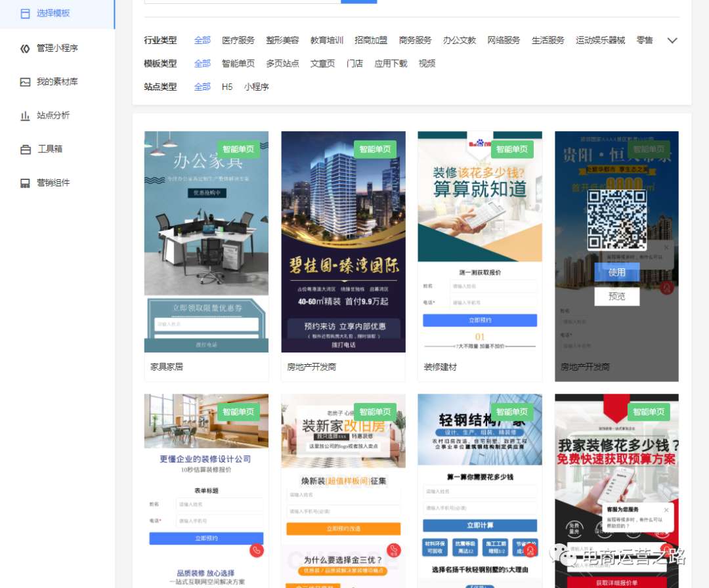Open the 办公家具 template thumbnail
This screenshot has height=588, width=709.
pyautogui.click(x=206, y=241)
